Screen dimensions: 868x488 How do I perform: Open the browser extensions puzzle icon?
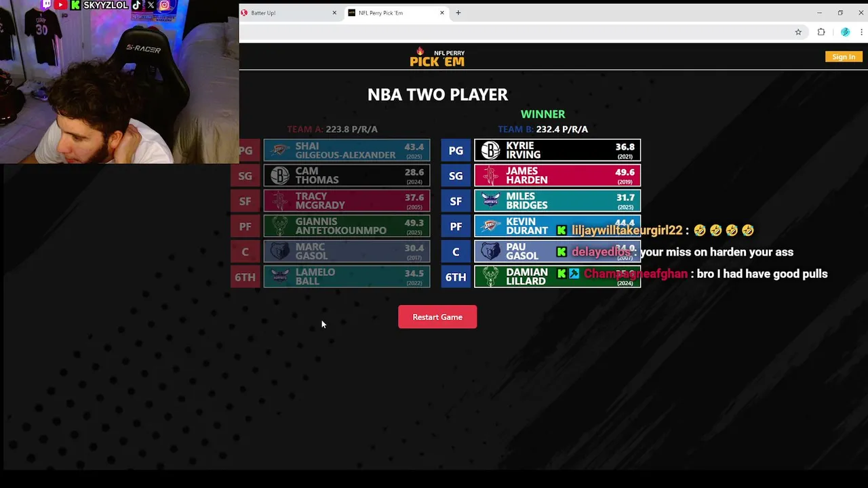pyautogui.click(x=821, y=32)
